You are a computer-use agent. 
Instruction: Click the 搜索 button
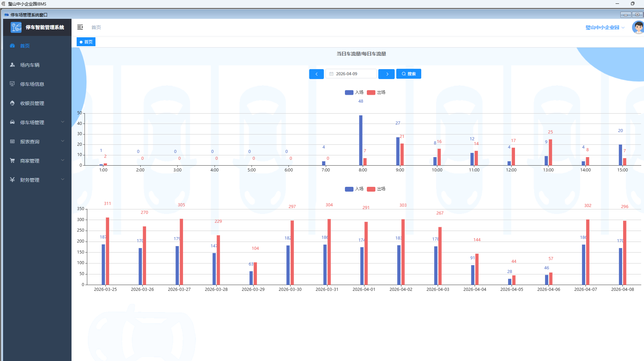[x=409, y=74]
